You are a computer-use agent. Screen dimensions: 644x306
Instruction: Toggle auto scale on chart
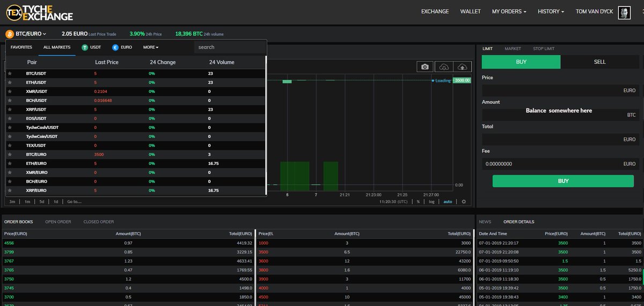(448, 202)
